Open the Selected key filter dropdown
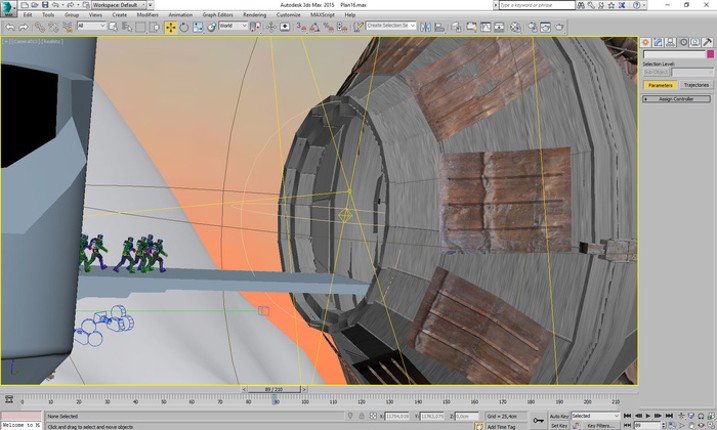The width and height of the screenshot is (717, 430). (x=594, y=416)
